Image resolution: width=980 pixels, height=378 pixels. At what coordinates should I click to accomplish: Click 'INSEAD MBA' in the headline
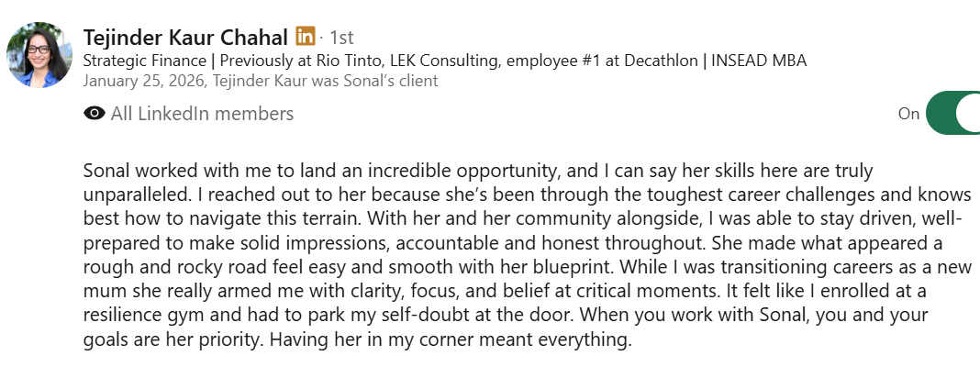[x=759, y=61]
